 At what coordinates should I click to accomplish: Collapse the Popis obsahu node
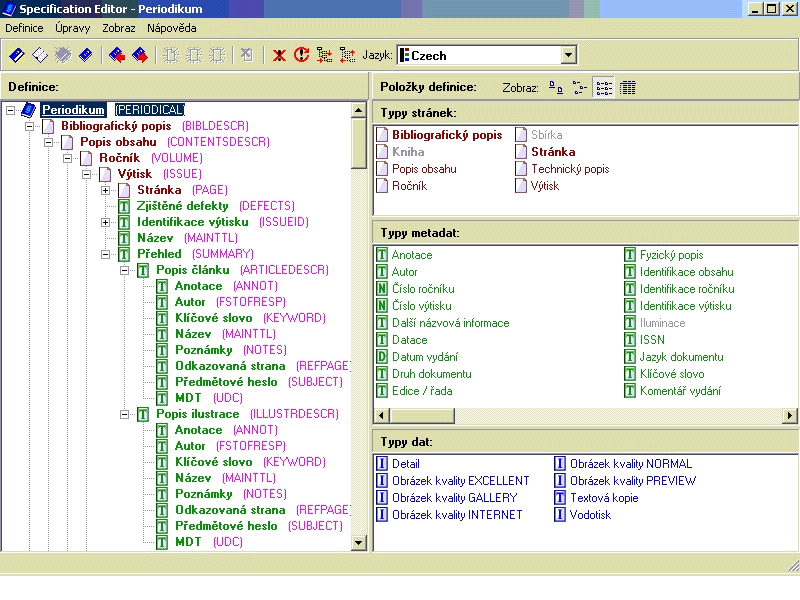pyautogui.click(x=48, y=142)
